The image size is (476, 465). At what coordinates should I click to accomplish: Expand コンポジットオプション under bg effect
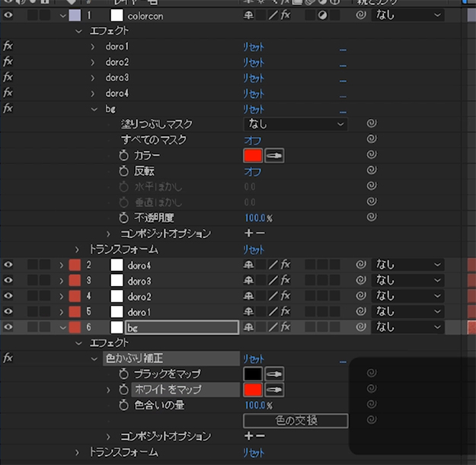pyautogui.click(x=109, y=234)
